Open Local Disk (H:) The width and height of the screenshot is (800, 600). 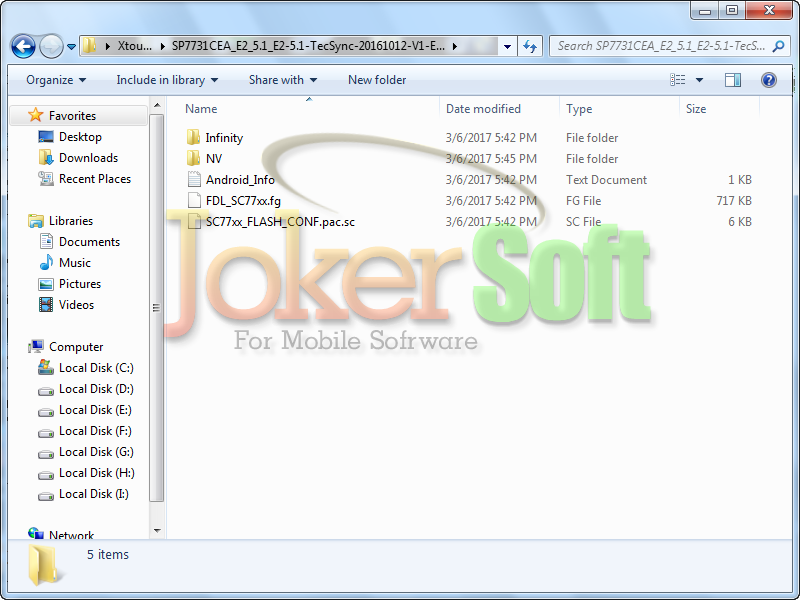97,472
